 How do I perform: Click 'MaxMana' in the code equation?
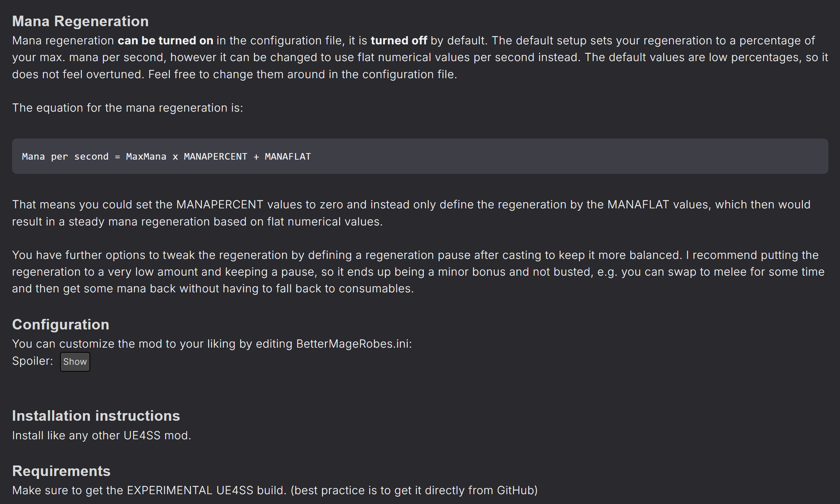click(x=146, y=156)
